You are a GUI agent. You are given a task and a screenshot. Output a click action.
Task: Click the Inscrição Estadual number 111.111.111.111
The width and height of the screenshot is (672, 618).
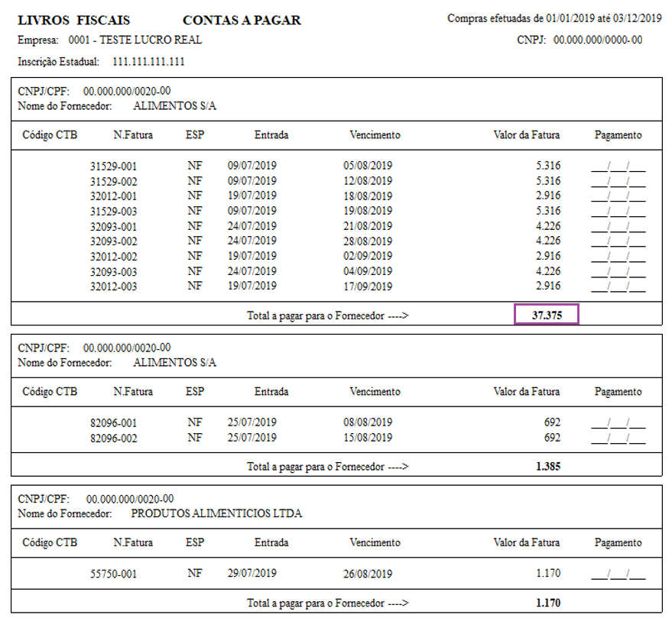[x=148, y=61]
